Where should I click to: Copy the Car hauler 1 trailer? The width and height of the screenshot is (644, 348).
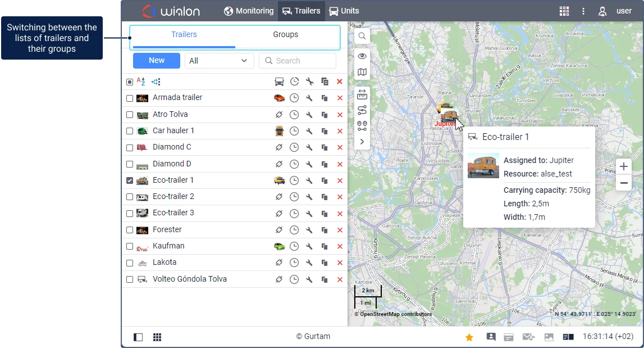pyautogui.click(x=325, y=131)
